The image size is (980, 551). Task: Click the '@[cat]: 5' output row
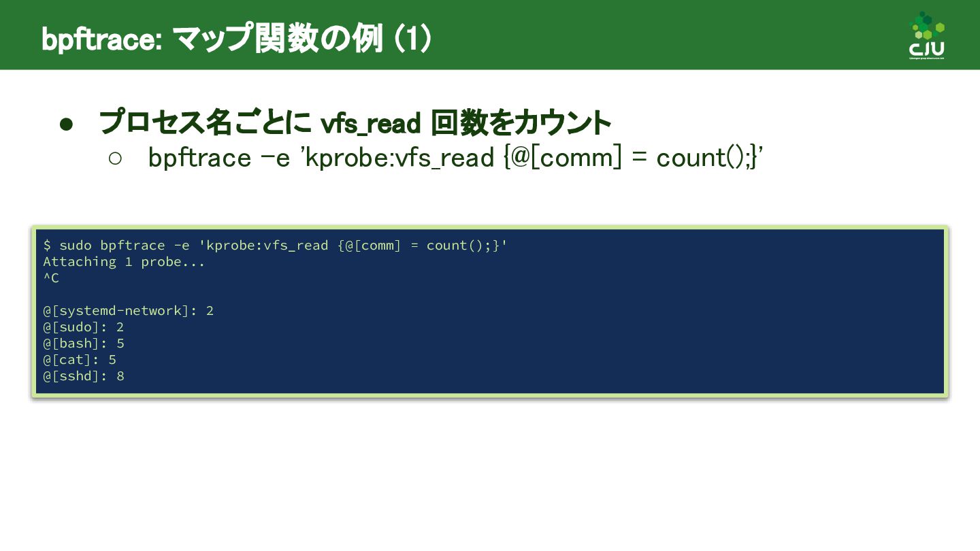point(80,360)
